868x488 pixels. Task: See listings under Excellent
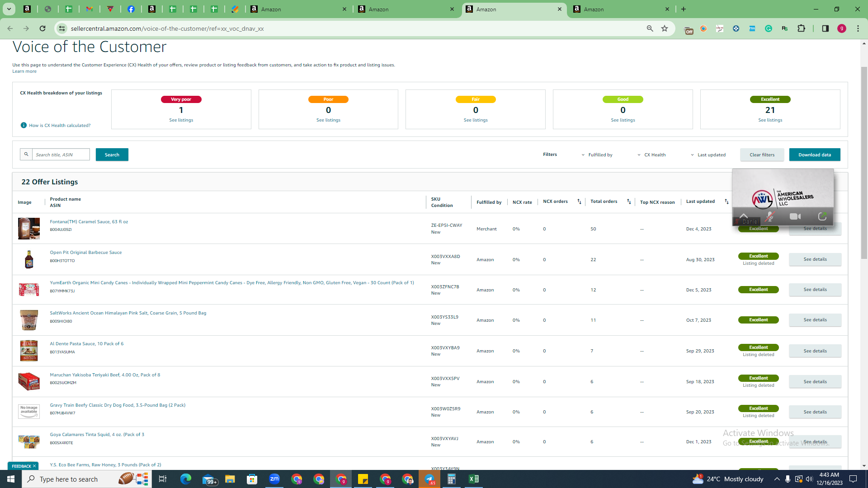click(770, 120)
